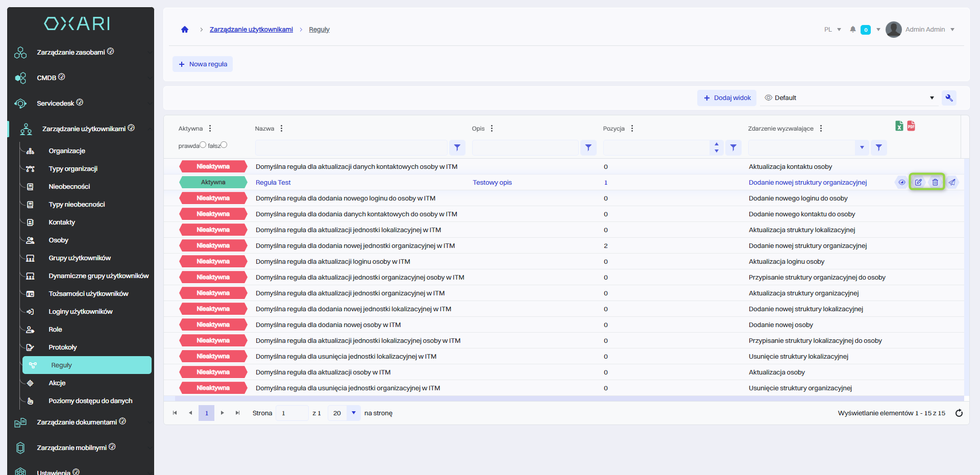
Task: Click the Nazwa filter text field
Action: (x=351, y=147)
